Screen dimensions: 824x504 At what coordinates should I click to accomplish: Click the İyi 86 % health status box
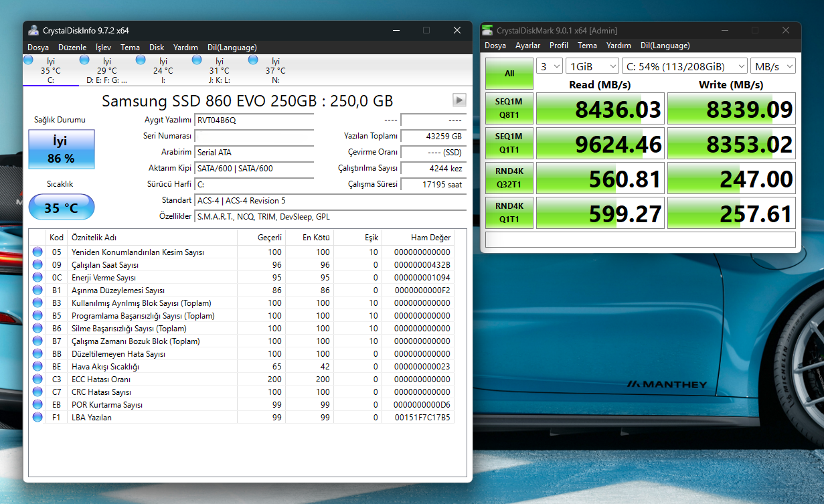click(61, 149)
